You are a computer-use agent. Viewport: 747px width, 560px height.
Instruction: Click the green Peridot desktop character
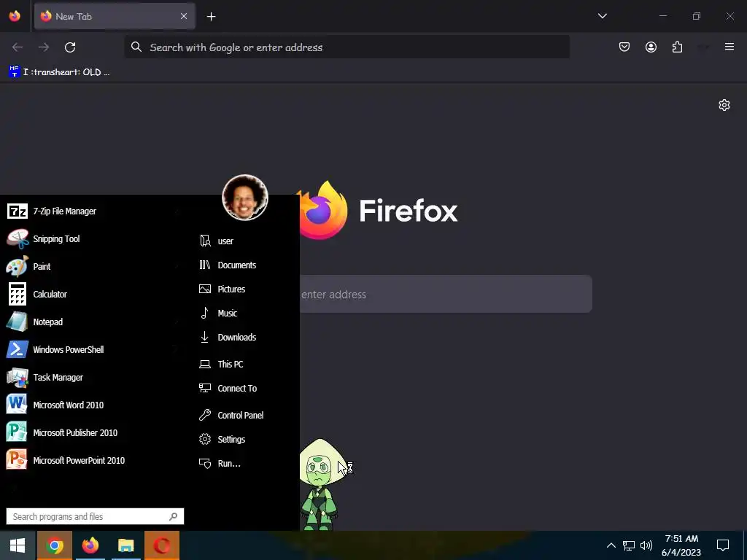pos(322,485)
